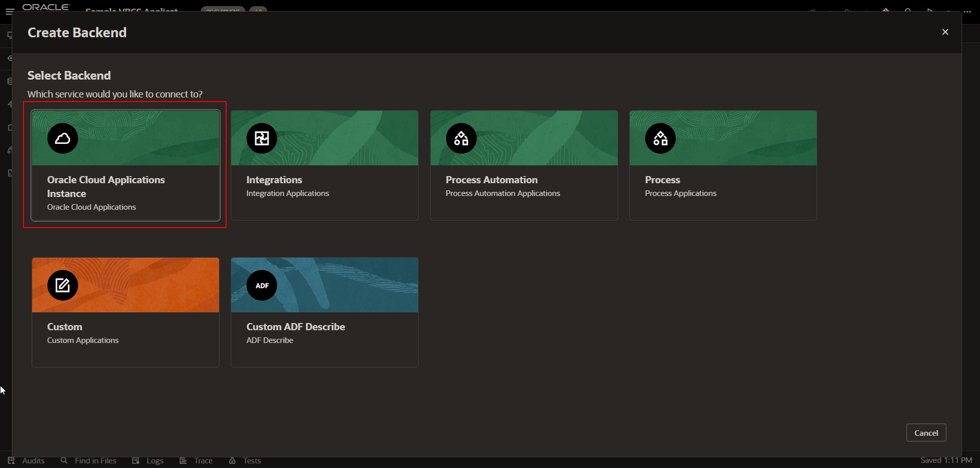
Task: Open the Logs panel tab
Action: [148, 460]
